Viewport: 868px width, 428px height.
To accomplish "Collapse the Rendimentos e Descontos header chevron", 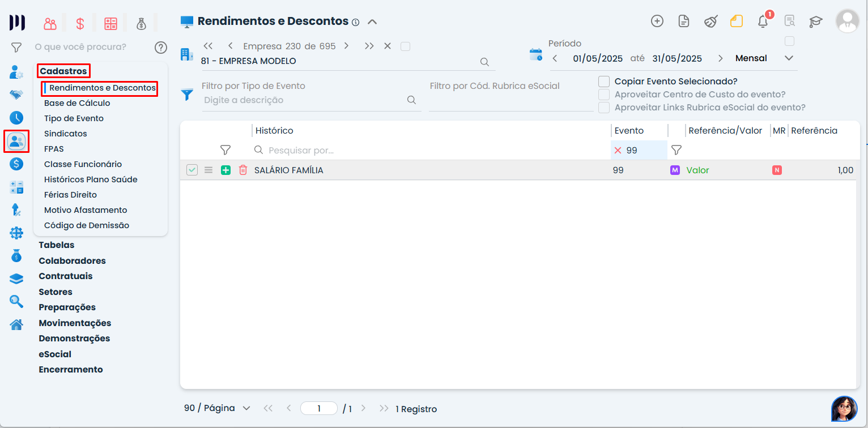I will tap(372, 22).
